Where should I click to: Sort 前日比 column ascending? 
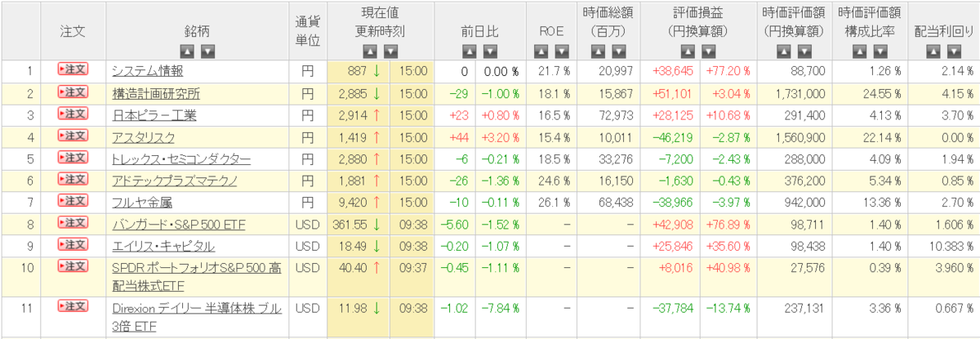pyautogui.click(x=468, y=51)
